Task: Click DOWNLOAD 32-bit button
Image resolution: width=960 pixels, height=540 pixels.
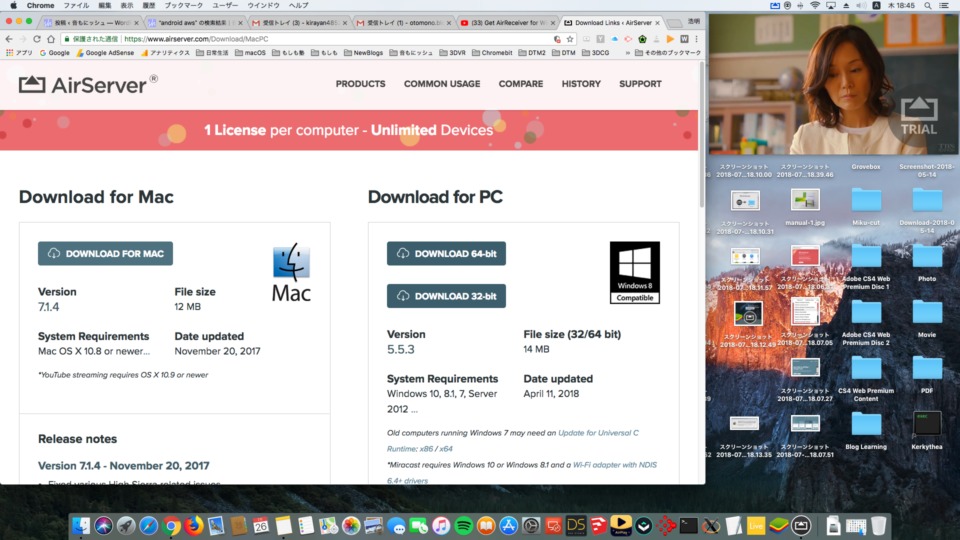Action: click(446, 296)
